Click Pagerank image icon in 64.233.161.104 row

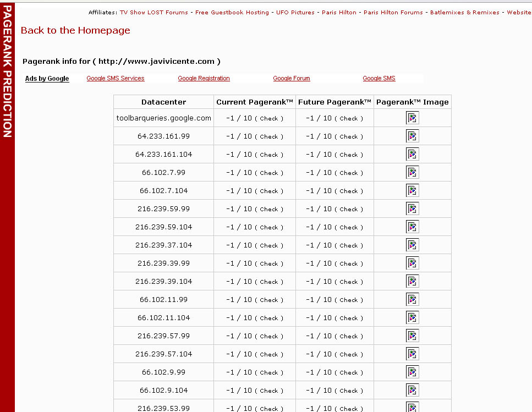click(412, 154)
